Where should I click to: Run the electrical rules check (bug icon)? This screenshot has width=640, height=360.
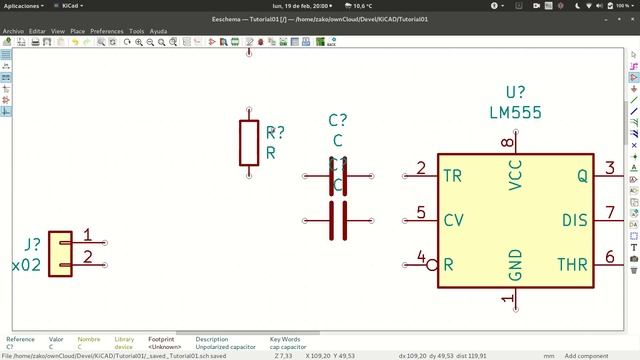pos(260,42)
